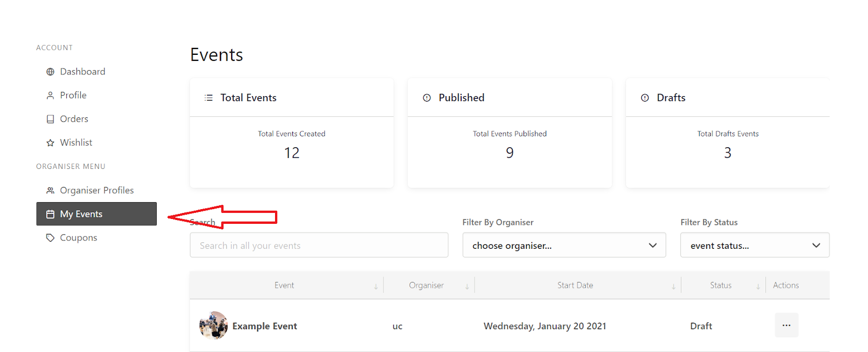The image size is (868, 352).
Task: Click the Organiser Profiles people icon
Action: point(50,191)
